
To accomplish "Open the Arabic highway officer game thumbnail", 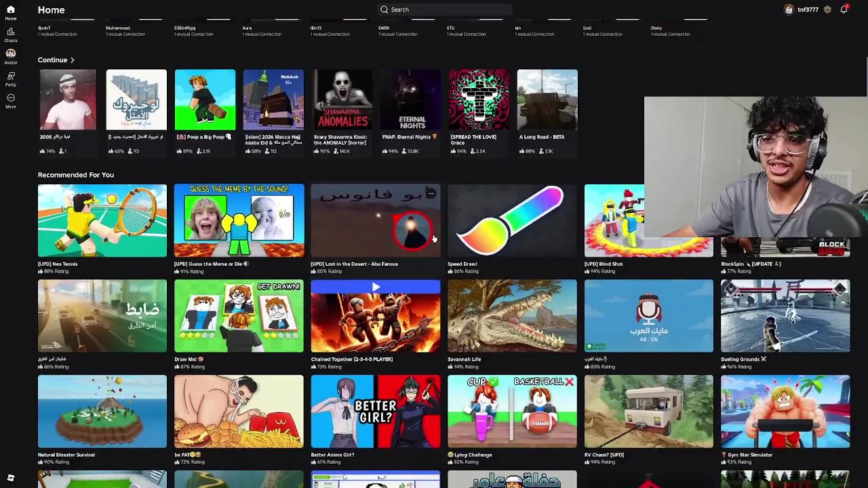I will pyautogui.click(x=102, y=317).
